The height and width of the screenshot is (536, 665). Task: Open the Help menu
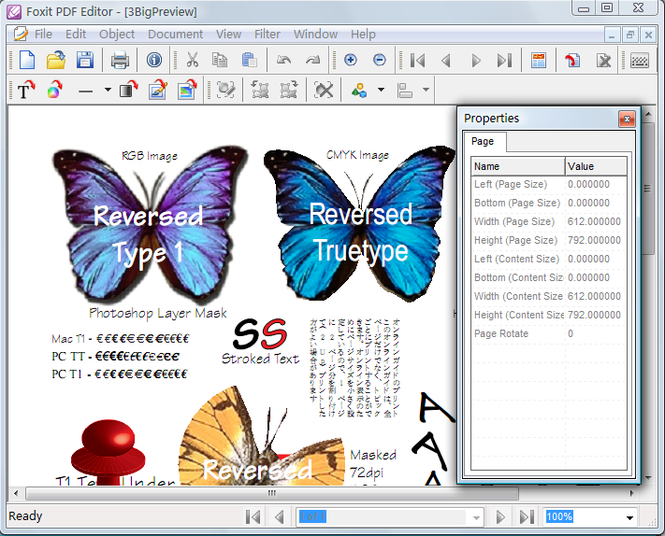[x=363, y=34]
